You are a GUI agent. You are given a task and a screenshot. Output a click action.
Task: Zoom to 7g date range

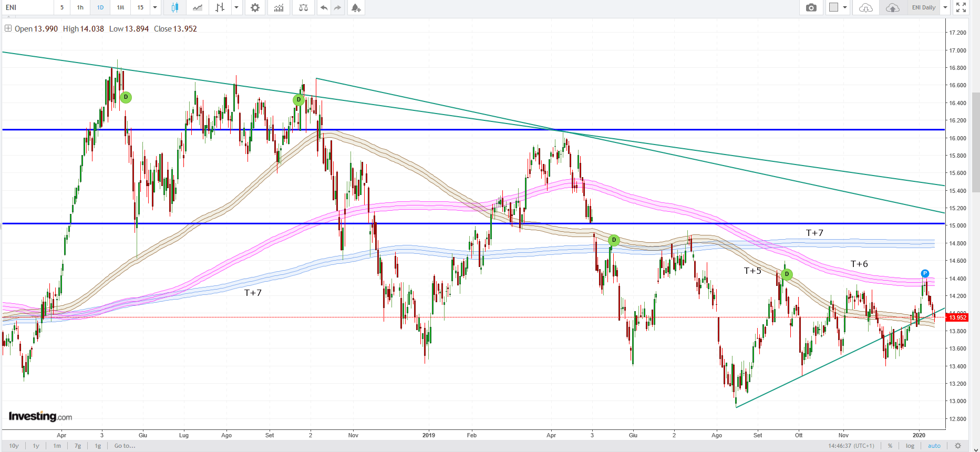point(78,446)
